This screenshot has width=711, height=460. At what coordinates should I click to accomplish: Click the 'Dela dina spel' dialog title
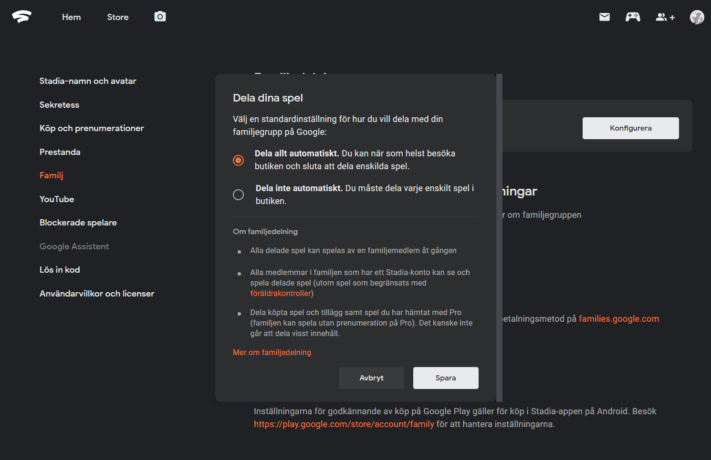(x=268, y=98)
